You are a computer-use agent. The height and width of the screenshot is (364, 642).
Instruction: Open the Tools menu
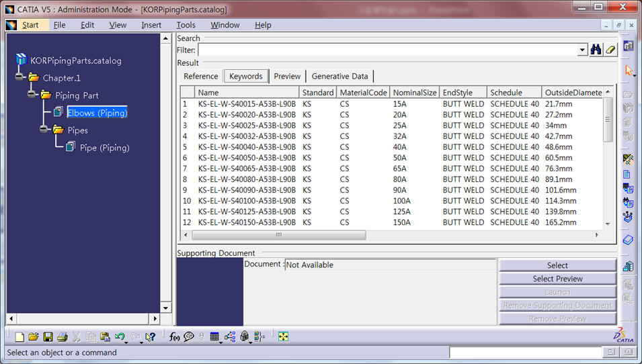click(186, 25)
